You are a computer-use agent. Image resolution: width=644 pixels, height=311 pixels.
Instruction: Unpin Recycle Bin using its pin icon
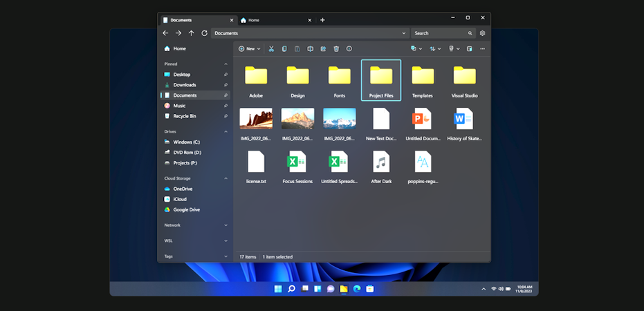[x=226, y=116]
